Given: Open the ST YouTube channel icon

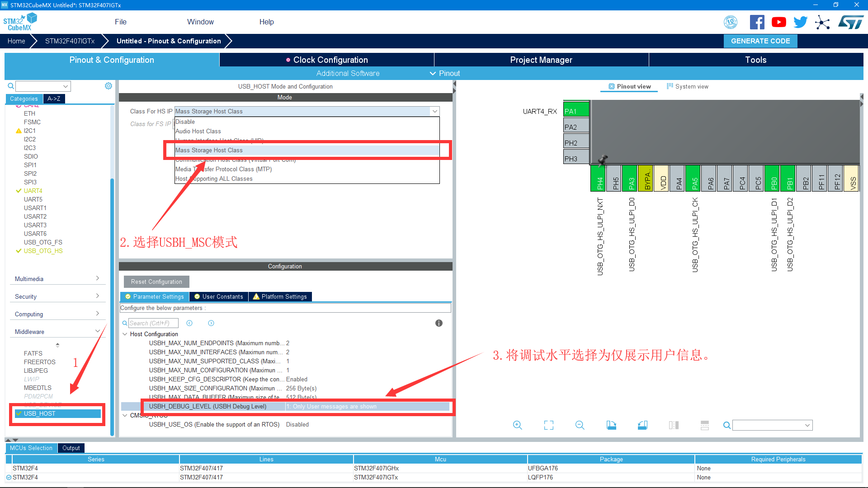Looking at the screenshot, I should (x=778, y=22).
